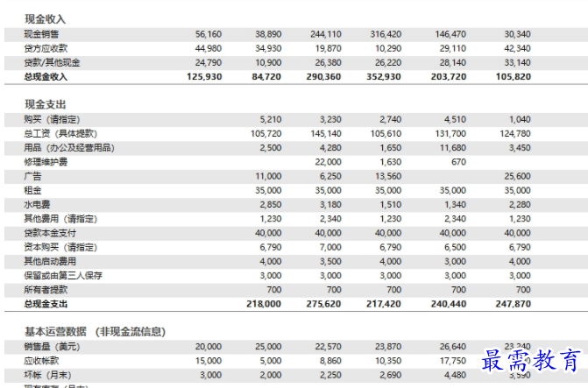
Task: Click the 26,640 sales volume cell
Action: 453,347
